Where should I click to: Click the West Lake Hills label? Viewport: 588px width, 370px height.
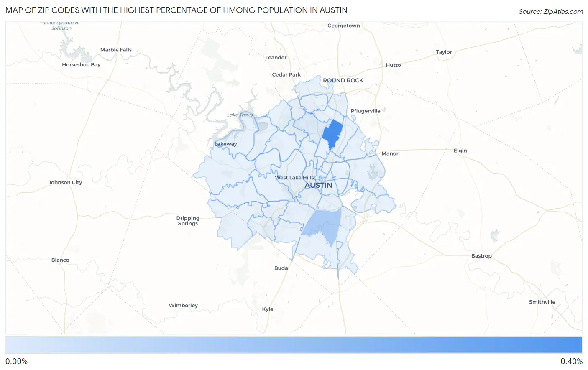coord(294,178)
